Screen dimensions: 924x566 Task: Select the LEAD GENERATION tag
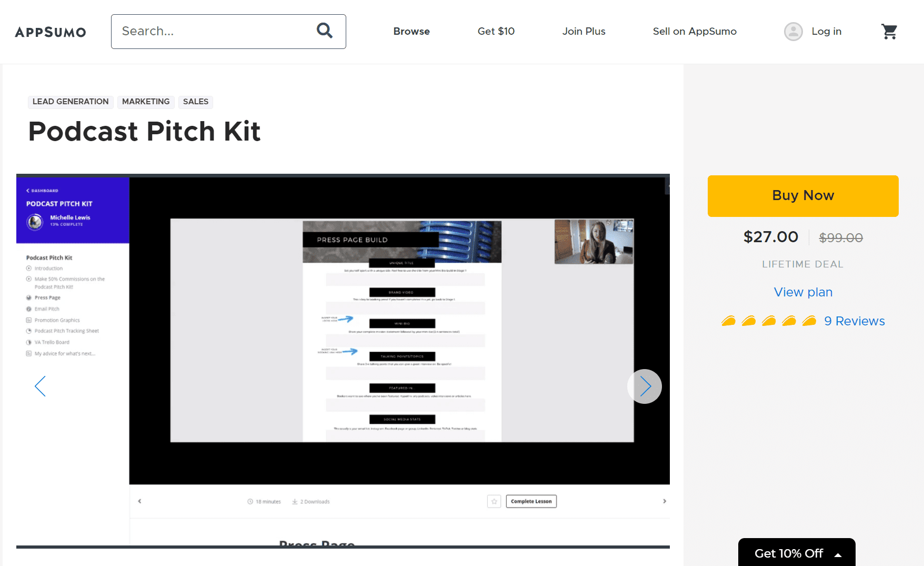[71, 102]
